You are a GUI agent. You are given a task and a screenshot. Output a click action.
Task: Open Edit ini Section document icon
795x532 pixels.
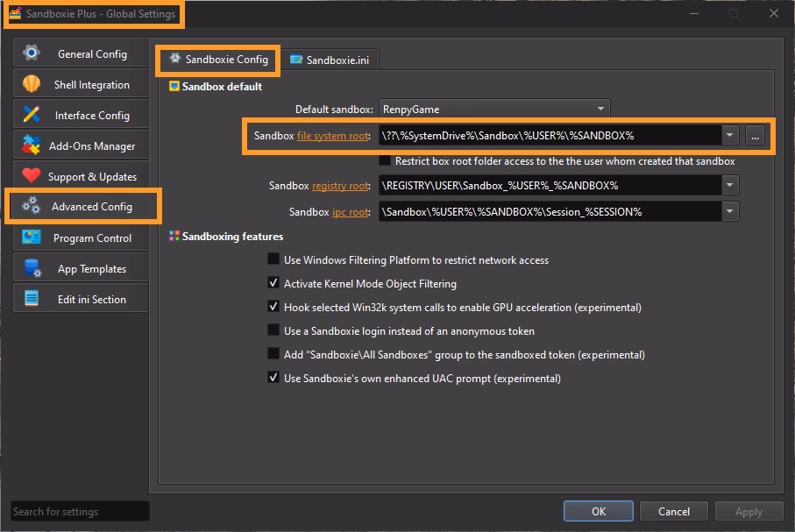(x=32, y=299)
